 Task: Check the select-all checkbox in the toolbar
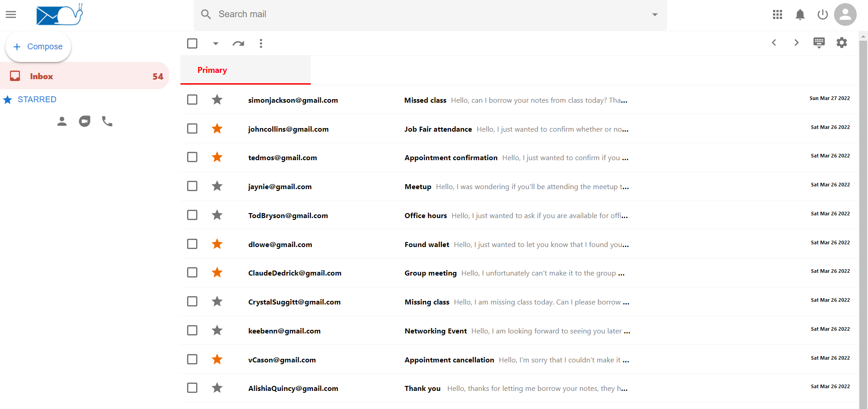pyautogui.click(x=192, y=43)
